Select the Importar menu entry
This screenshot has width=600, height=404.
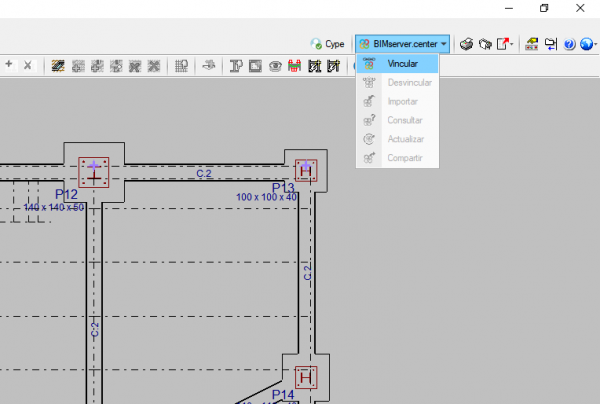click(397, 101)
